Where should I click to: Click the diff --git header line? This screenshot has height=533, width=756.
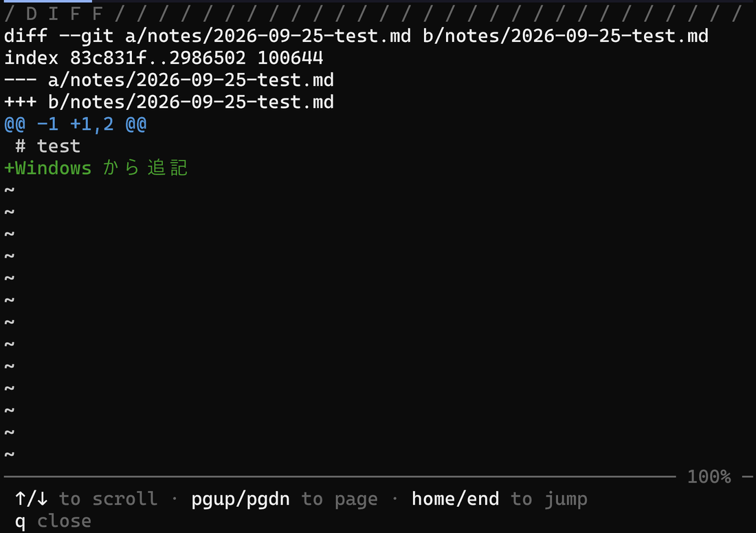[356, 36]
